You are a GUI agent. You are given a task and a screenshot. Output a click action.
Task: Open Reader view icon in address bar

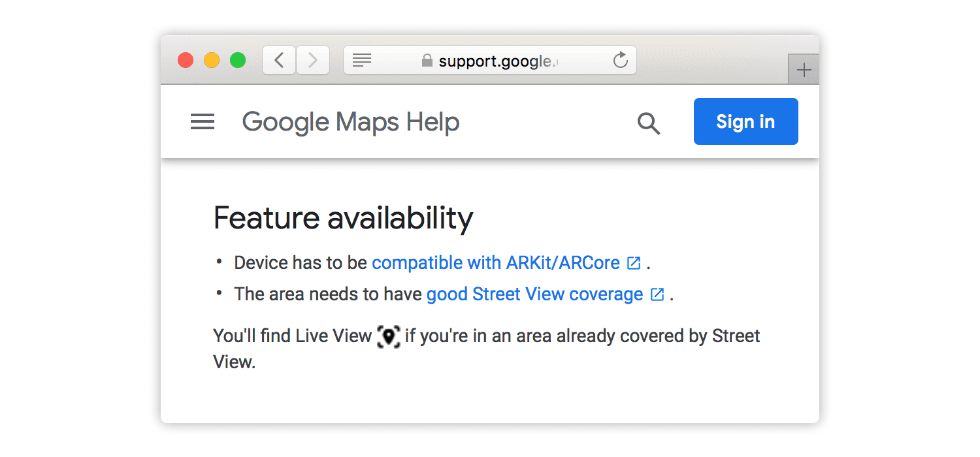coord(362,61)
